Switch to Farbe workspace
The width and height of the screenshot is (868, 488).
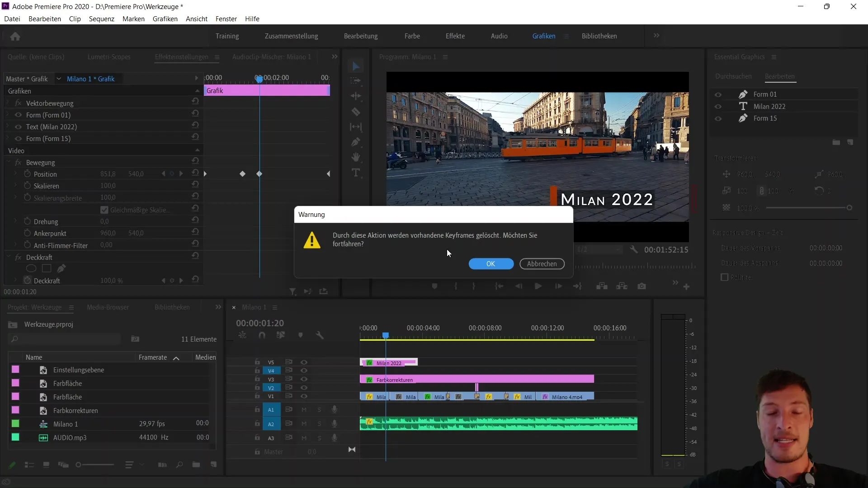click(412, 36)
